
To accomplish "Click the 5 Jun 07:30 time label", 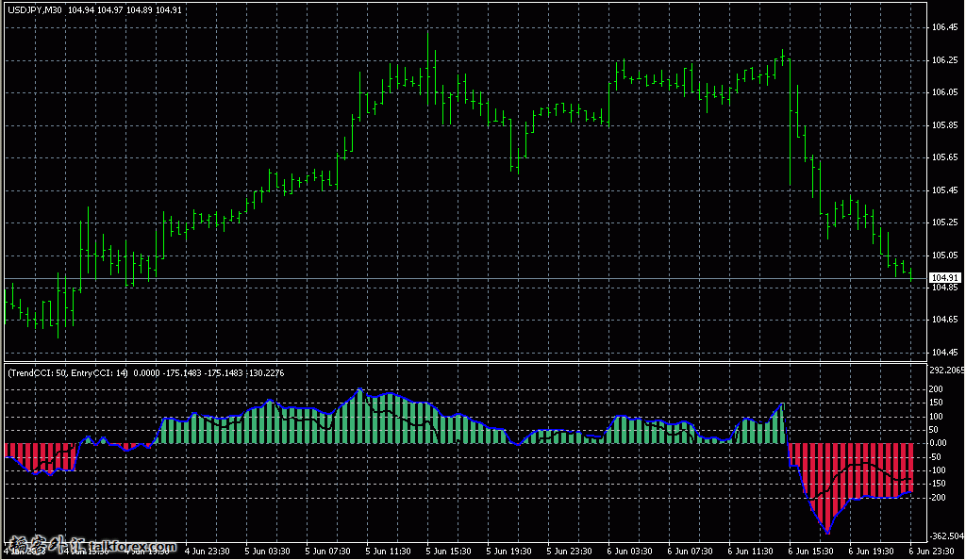I will point(327,552).
